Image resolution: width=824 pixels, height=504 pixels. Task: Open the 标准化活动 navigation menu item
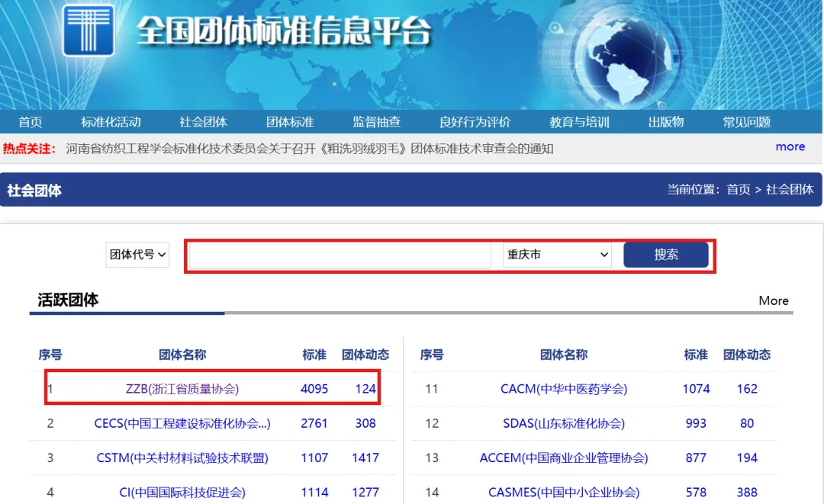pyautogui.click(x=111, y=122)
